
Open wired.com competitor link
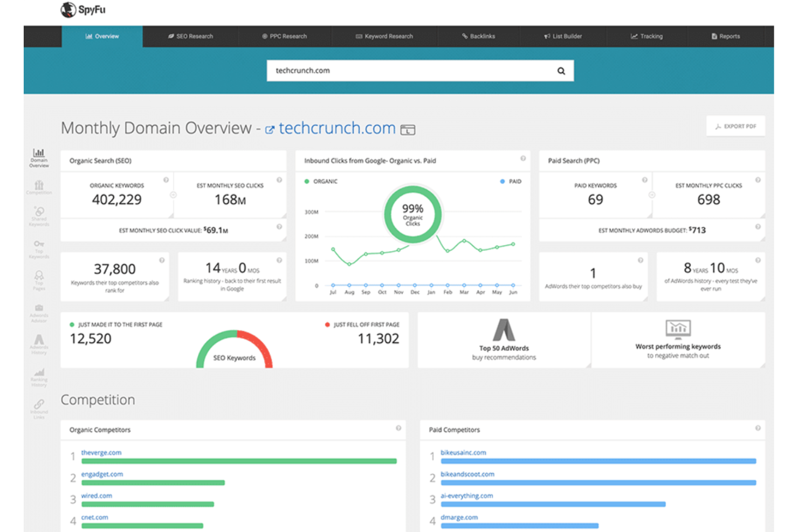pyautogui.click(x=97, y=496)
